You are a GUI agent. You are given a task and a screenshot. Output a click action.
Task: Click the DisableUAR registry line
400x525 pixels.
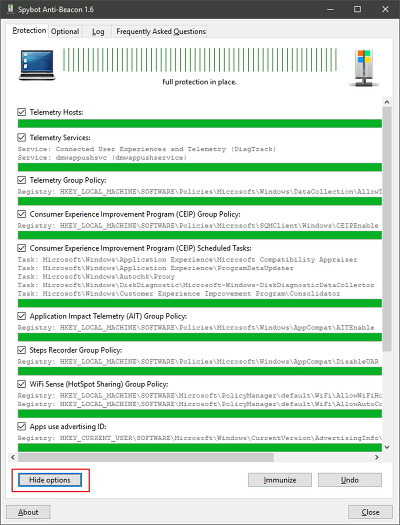[x=198, y=362]
